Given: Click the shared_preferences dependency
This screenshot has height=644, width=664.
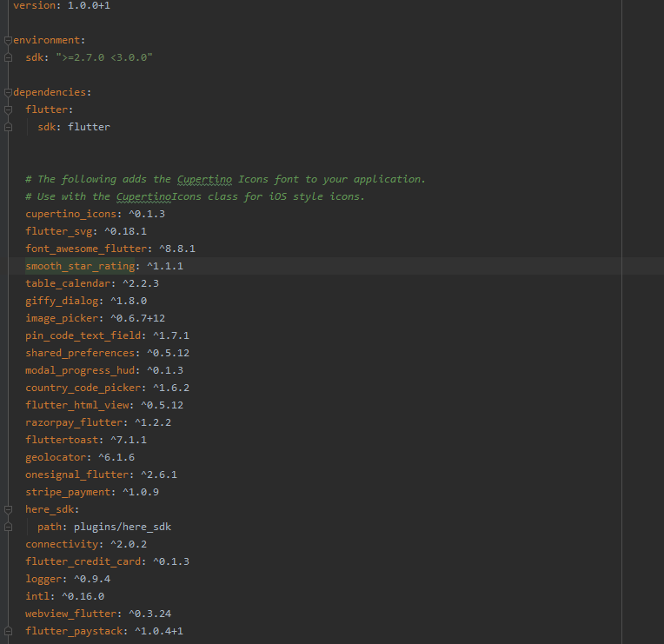Looking at the screenshot, I should tap(107, 353).
